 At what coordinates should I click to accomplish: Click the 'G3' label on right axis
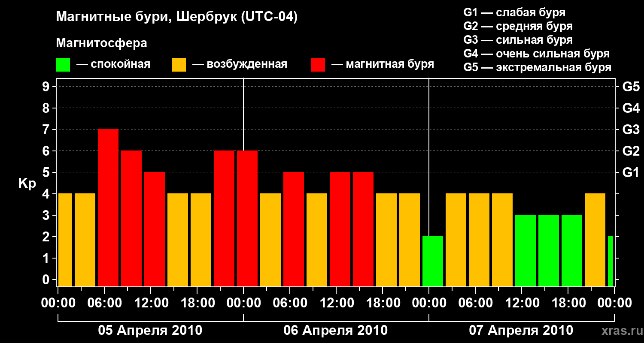tap(631, 129)
